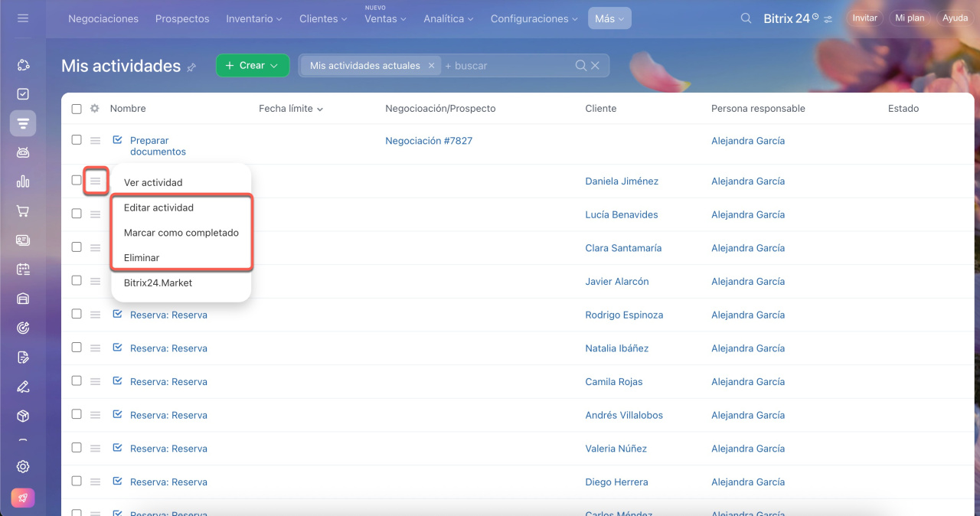This screenshot has height=516, width=980.
Task: Go to the Negociaciones tab
Action: pyautogui.click(x=103, y=19)
